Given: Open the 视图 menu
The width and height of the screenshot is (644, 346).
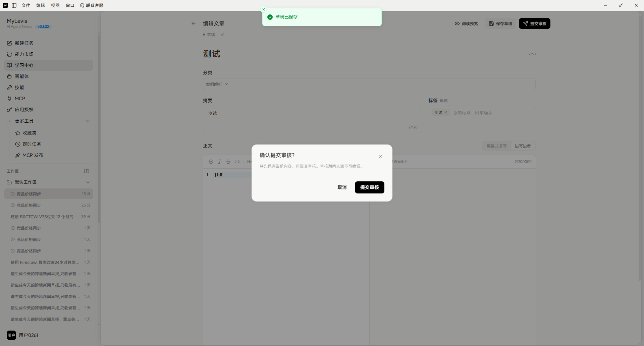Looking at the screenshot, I should [55, 5].
